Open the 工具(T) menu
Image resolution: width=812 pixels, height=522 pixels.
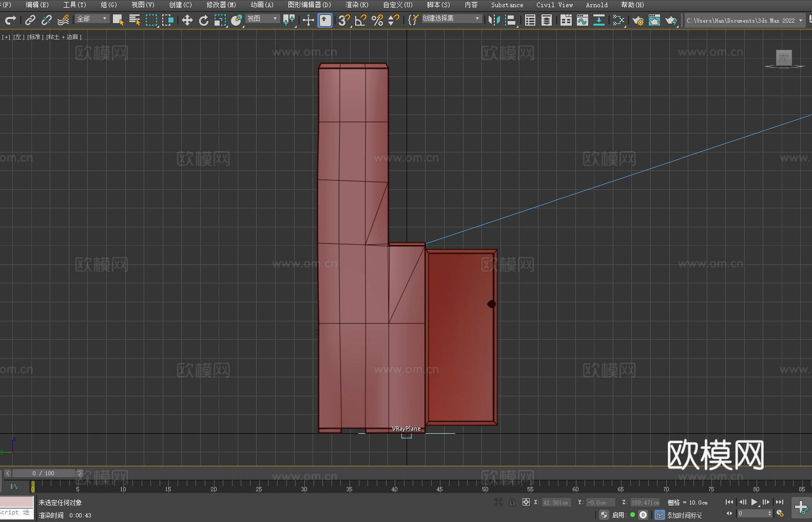pos(75,5)
